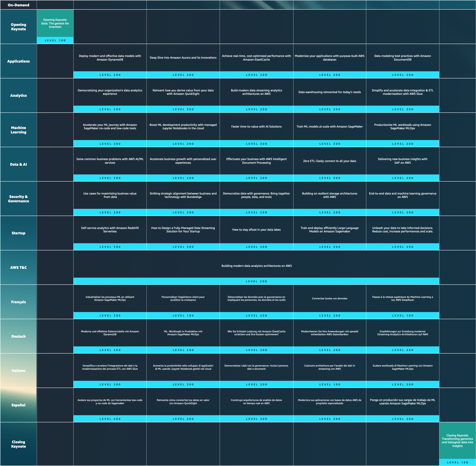Select the Italiano track label

(18, 370)
